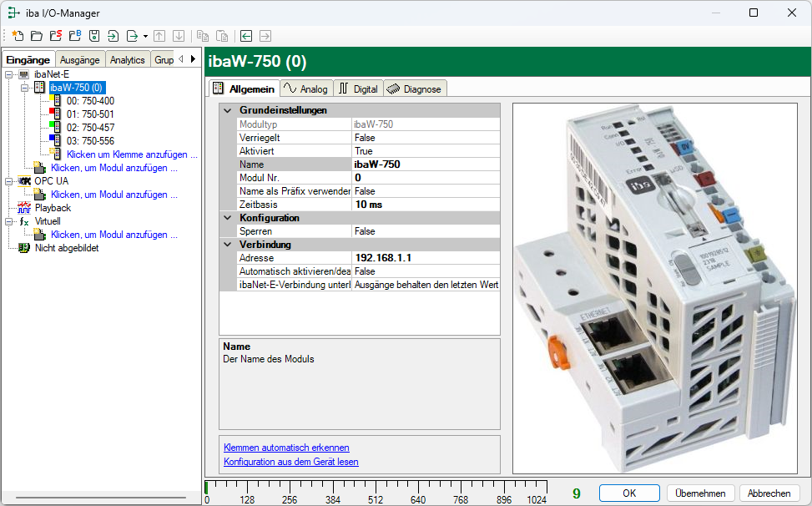
Task: Open the partially hidden Grup tab
Action: coord(164,59)
